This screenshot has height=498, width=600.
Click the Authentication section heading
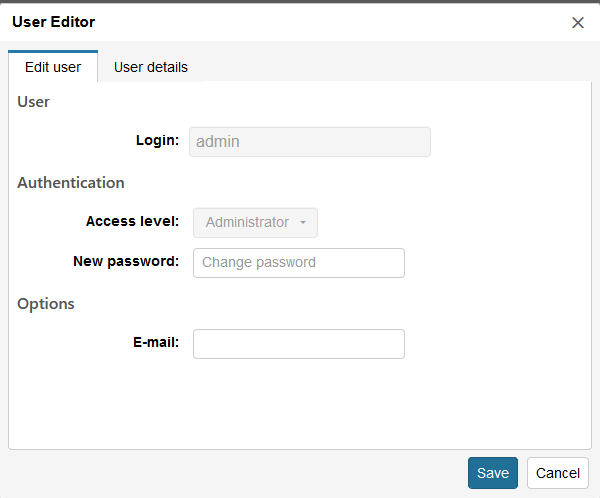71,183
